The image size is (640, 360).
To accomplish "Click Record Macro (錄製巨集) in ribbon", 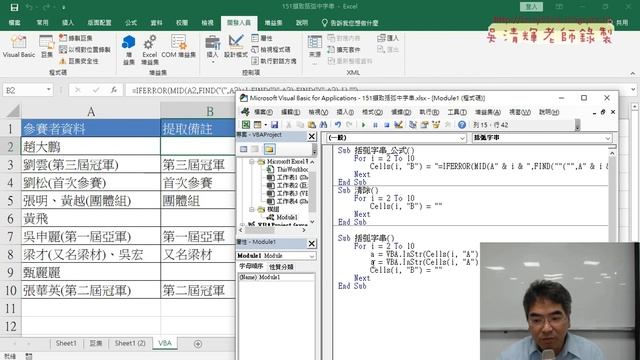I will (x=76, y=38).
